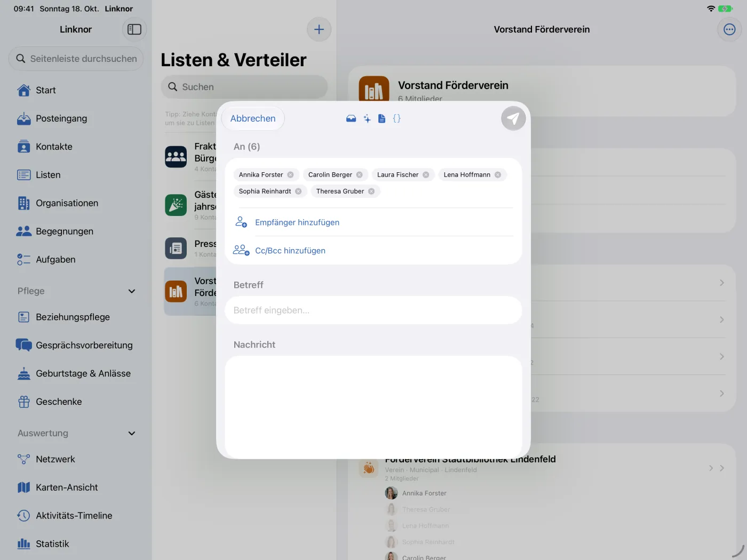This screenshot has width=747, height=560.
Task: Focus the Betreff input field
Action: 373,310
